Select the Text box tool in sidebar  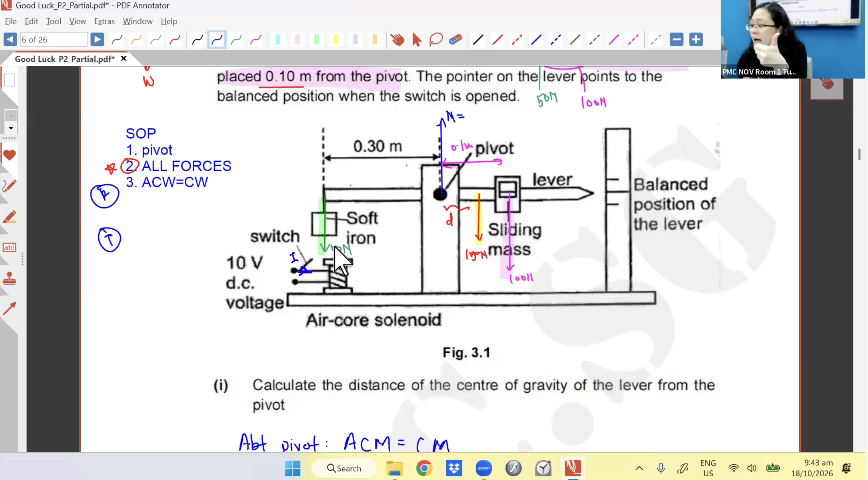pos(9,247)
